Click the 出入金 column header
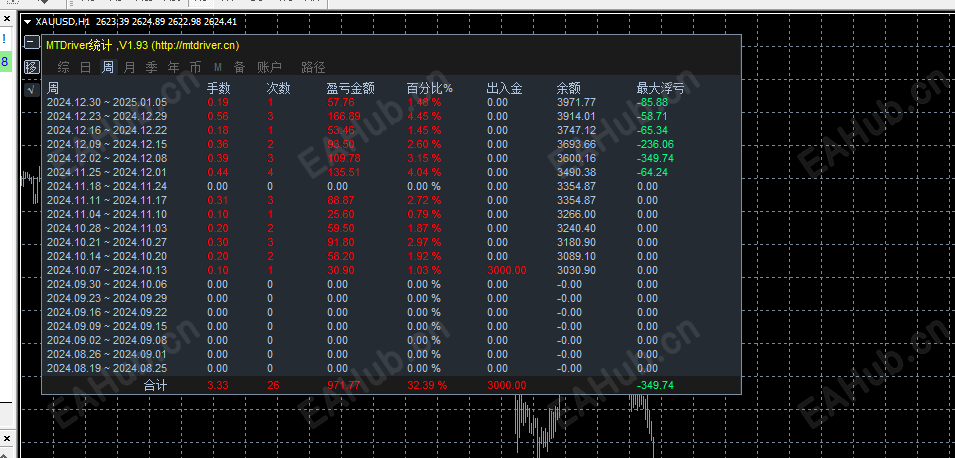 [504, 88]
